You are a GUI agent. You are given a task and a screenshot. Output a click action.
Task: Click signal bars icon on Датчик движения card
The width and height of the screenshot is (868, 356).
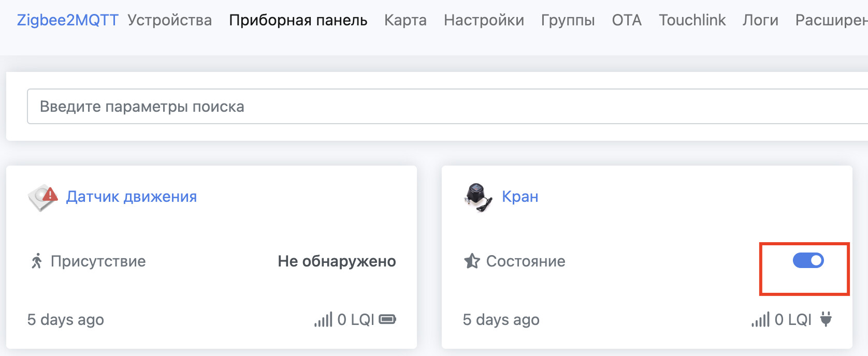[x=323, y=319]
